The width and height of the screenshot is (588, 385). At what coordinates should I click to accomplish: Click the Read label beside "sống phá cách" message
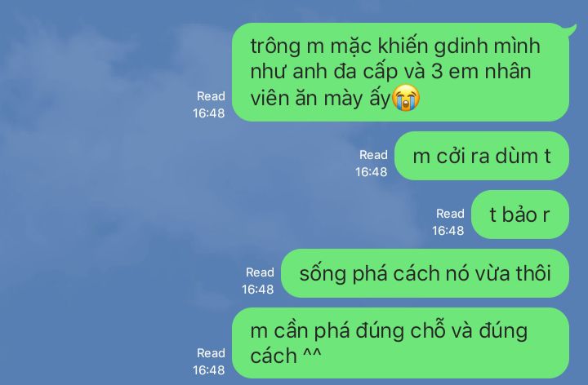[x=260, y=272]
